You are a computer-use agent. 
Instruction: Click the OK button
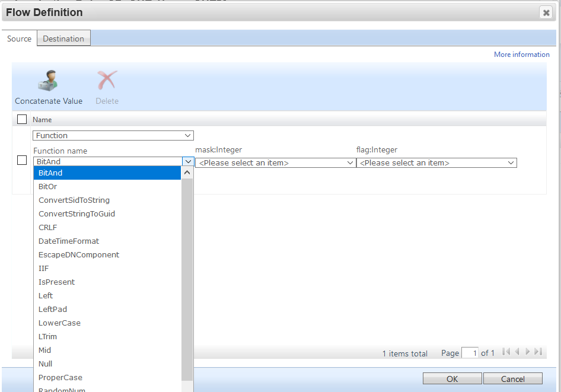tap(452, 378)
